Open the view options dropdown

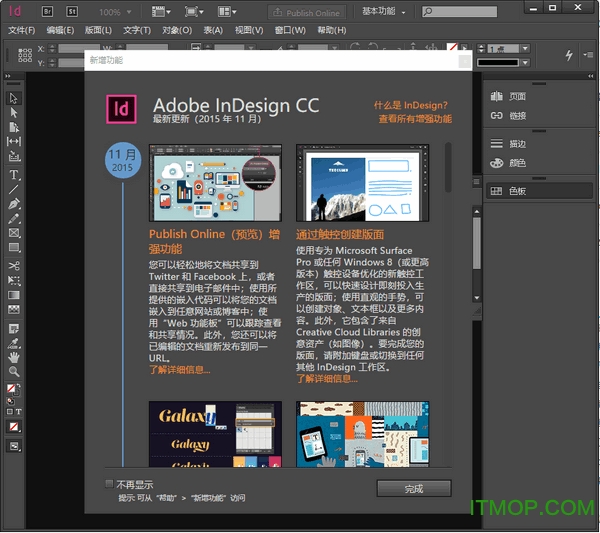coord(161,12)
